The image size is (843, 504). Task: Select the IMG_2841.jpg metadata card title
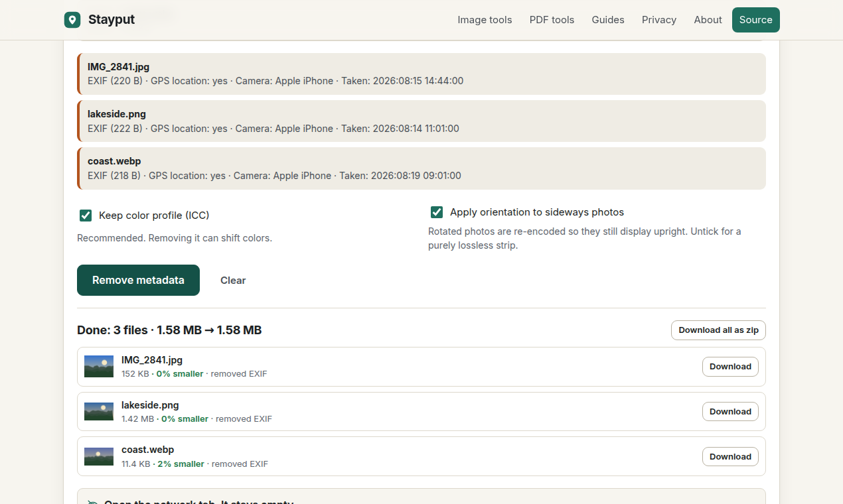[118, 66]
